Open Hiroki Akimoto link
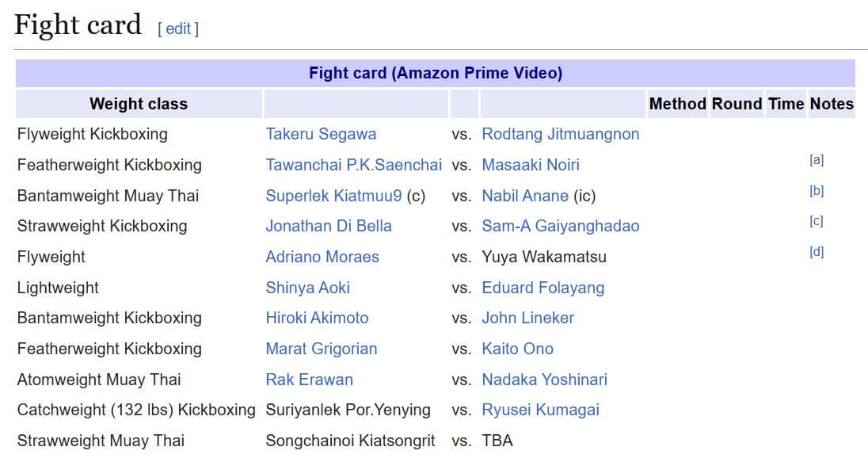Screen dimensions: 868x462 [317, 318]
